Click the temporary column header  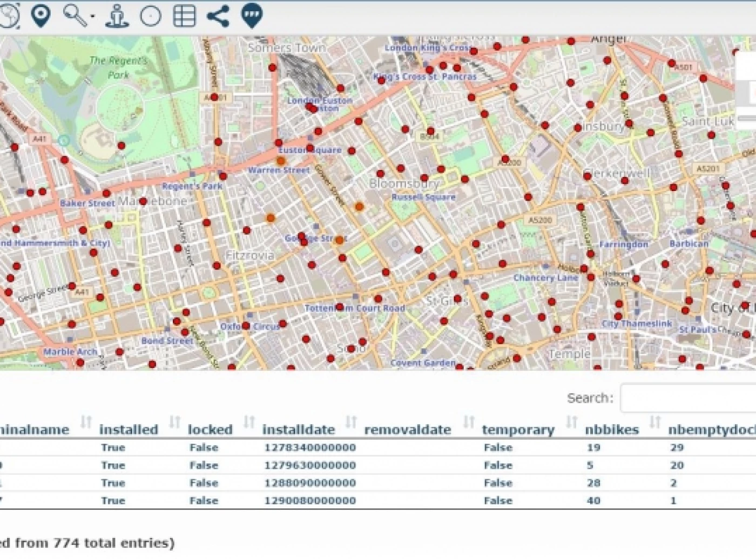coord(518,430)
